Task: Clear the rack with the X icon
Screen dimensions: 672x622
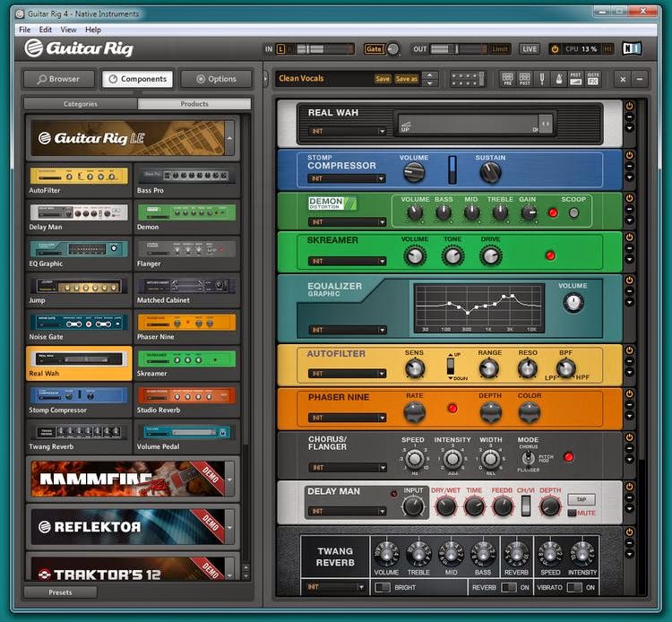Action: click(623, 79)
